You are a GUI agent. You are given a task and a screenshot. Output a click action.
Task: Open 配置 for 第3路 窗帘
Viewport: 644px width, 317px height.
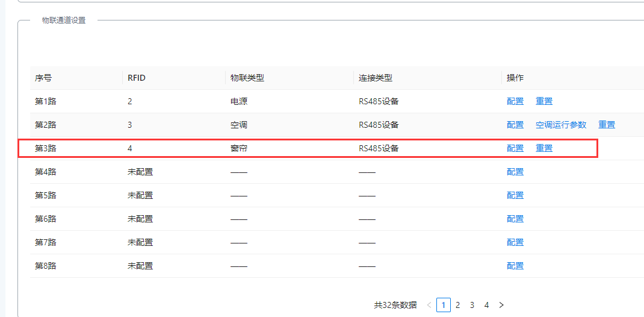tap(515, 148)
